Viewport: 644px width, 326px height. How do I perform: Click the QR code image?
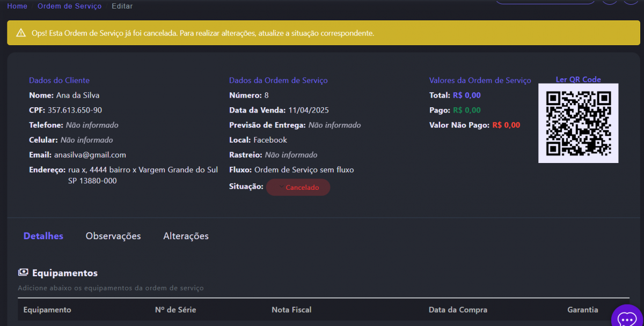578,123
